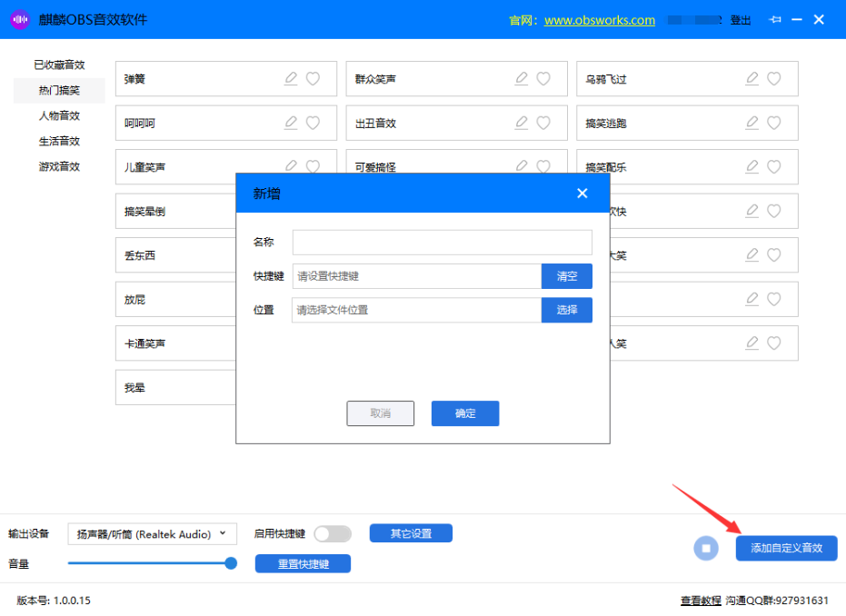Screen dimensions: 846x616
Task: Close the 新增 dialog with X
Action: (x=582, y=193)
